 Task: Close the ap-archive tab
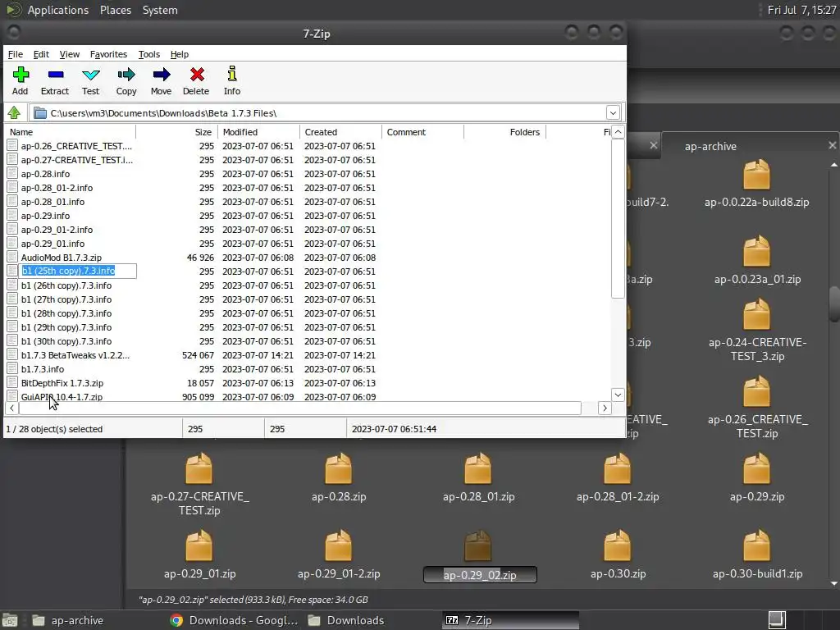[832, 145]
